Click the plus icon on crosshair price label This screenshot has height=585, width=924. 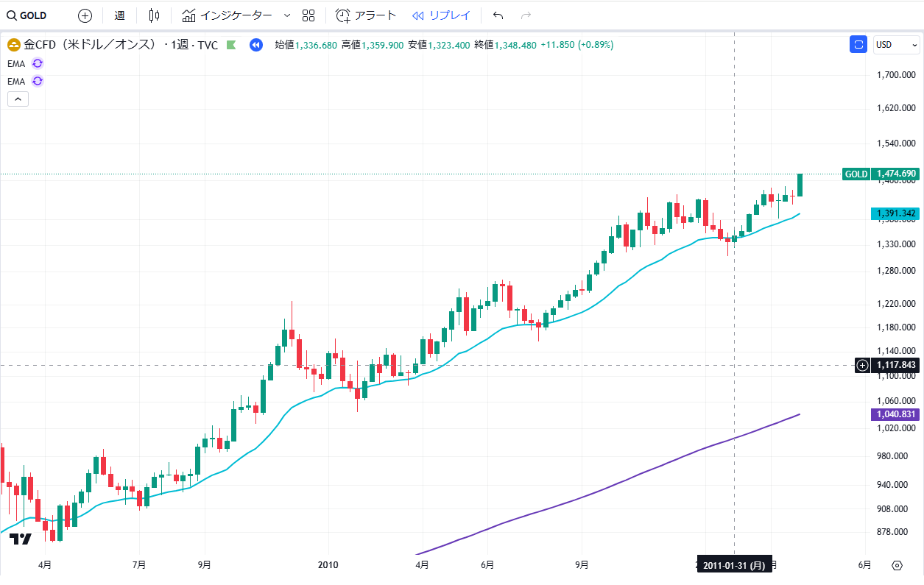[x=863, y=365]
